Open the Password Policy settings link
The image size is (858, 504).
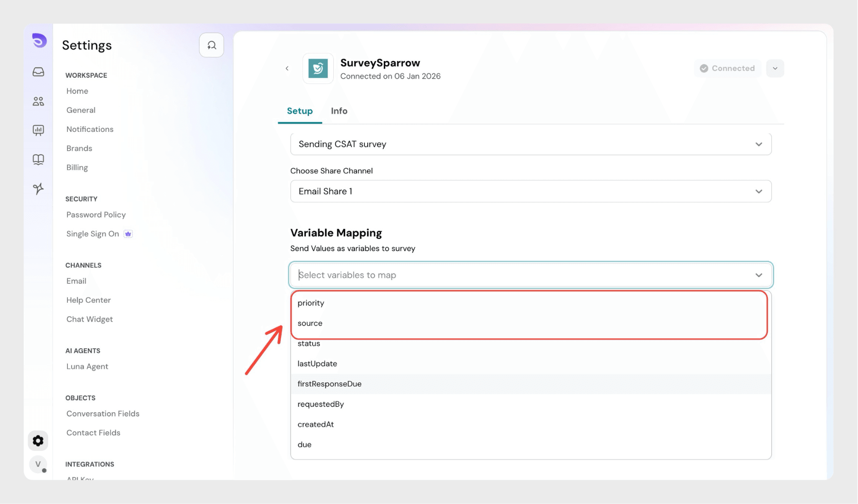pyautogui.click(x=96, y=215)
